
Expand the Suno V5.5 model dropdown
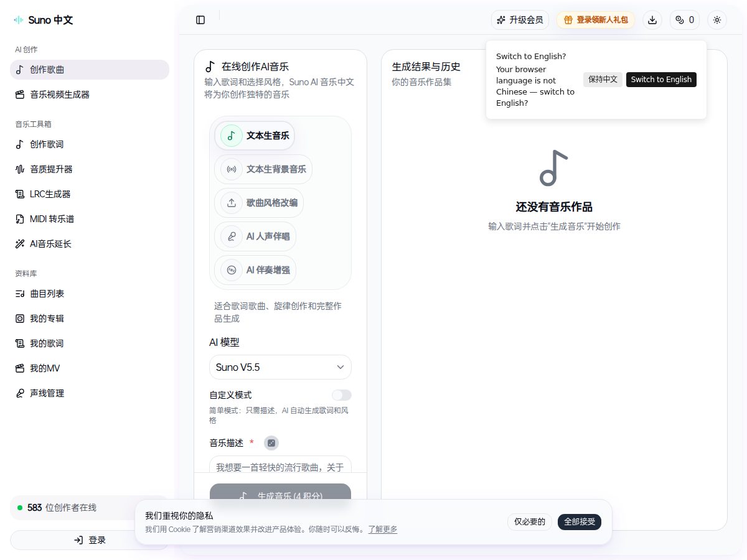coord(280,367)
